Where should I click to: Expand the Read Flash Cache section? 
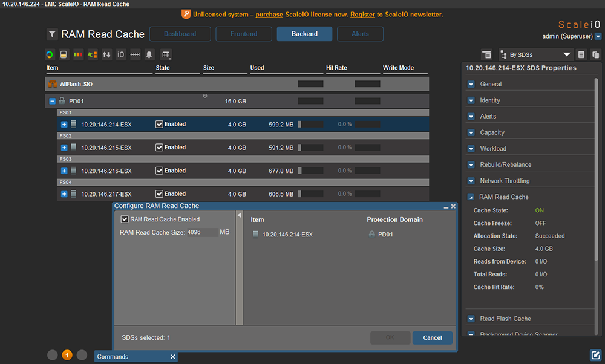[471, 319]
